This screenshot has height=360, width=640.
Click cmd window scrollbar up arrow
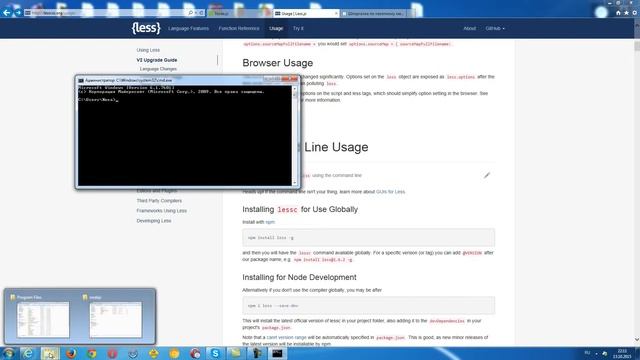click(295, 89)
